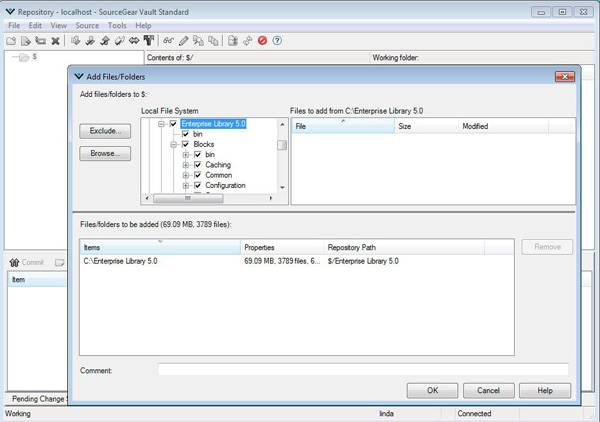The image size is (600, 422).
Task: Click into the Comment text field
Action: coord(362,370)
